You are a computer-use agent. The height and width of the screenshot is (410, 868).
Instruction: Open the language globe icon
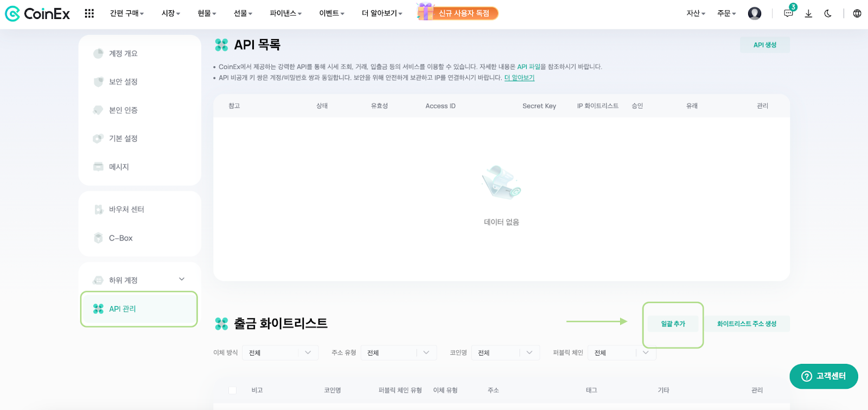[x=857, y=14]
